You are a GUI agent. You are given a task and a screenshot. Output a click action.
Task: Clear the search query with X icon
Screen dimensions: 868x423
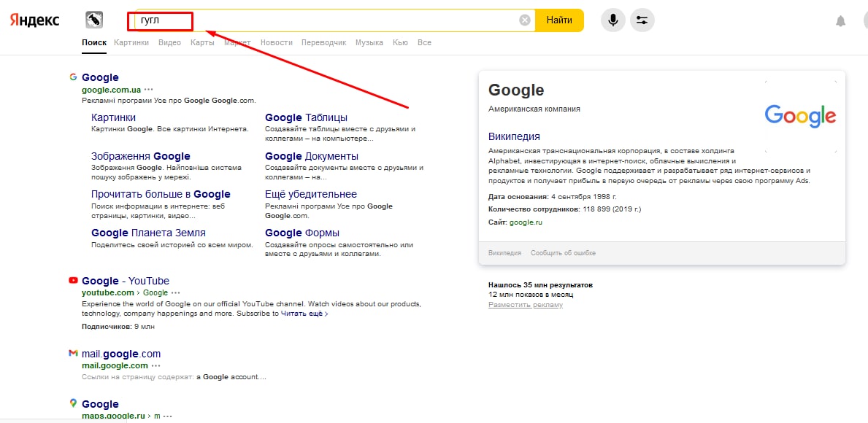525,20
